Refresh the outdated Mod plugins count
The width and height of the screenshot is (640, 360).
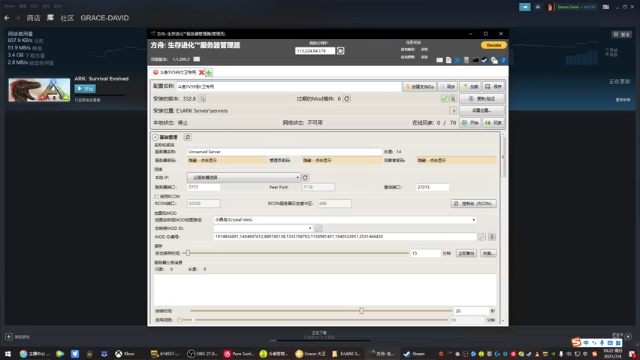347,98
